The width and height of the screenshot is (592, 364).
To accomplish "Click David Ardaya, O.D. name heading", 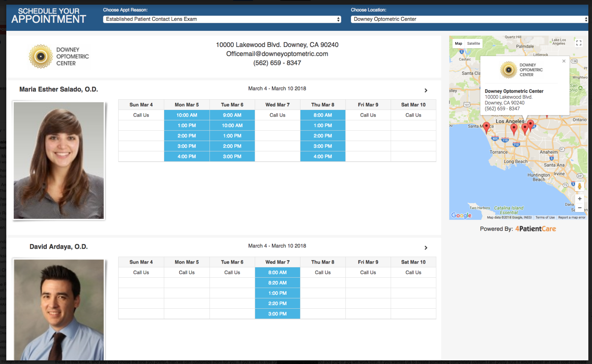I will tap(59, 246).
